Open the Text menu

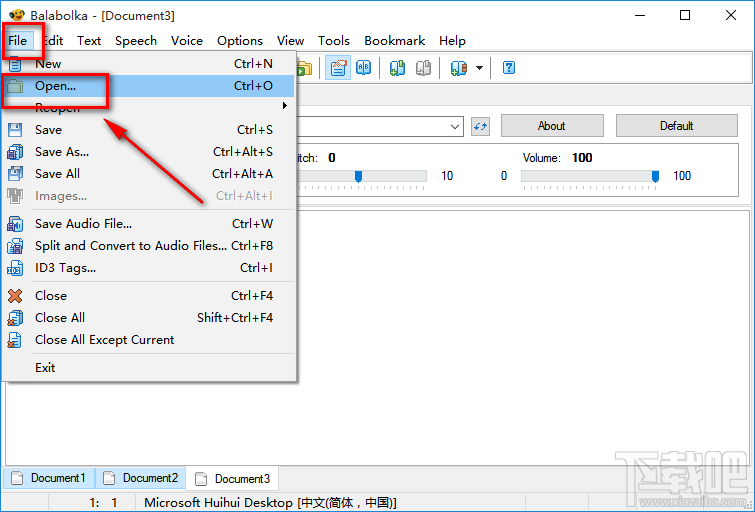89,41
